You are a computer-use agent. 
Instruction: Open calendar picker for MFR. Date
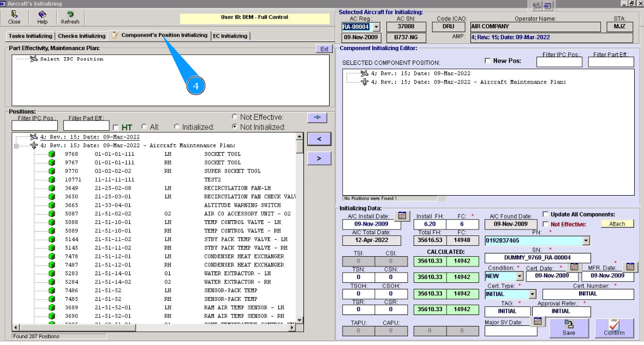point(630,267)
